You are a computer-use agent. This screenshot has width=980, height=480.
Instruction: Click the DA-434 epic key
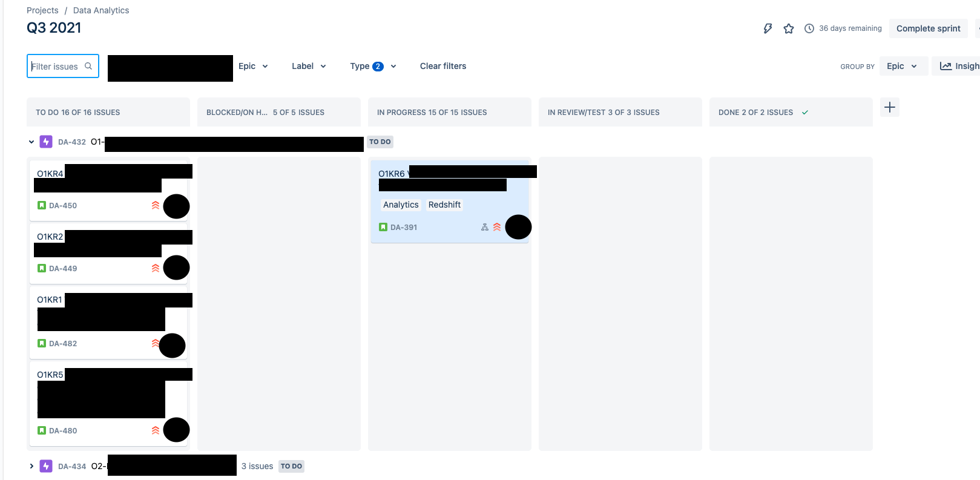[x=72, y=466]
